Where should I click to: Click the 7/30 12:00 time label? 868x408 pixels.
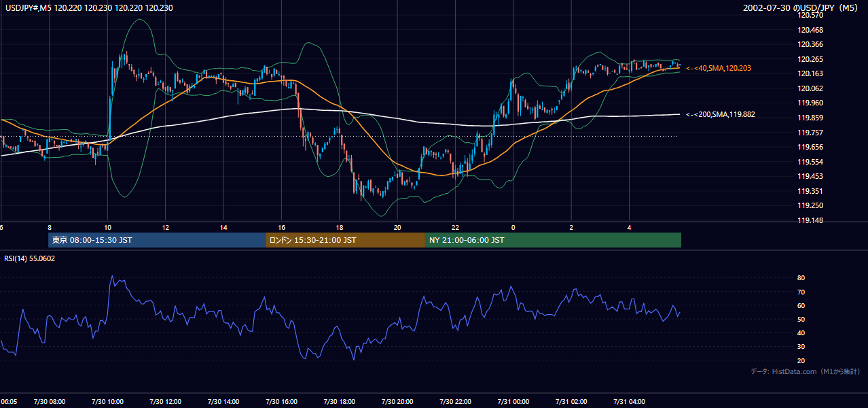166,402
